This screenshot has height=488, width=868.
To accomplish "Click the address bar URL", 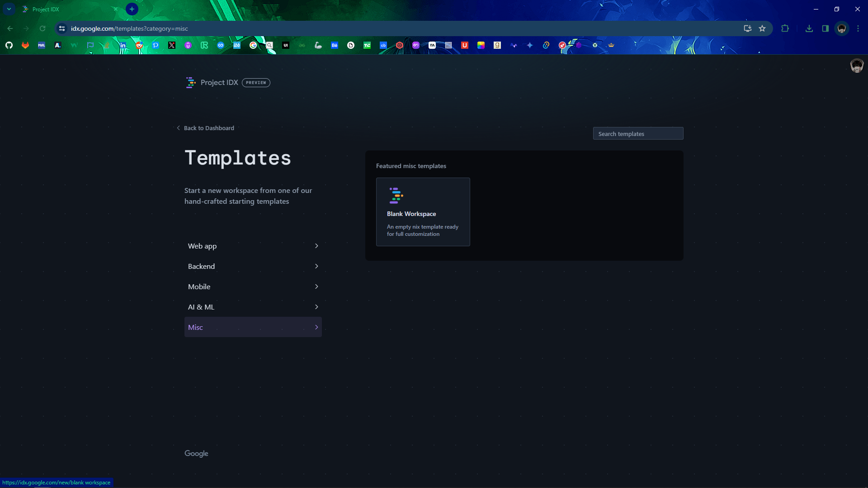I will coord(129,28).
